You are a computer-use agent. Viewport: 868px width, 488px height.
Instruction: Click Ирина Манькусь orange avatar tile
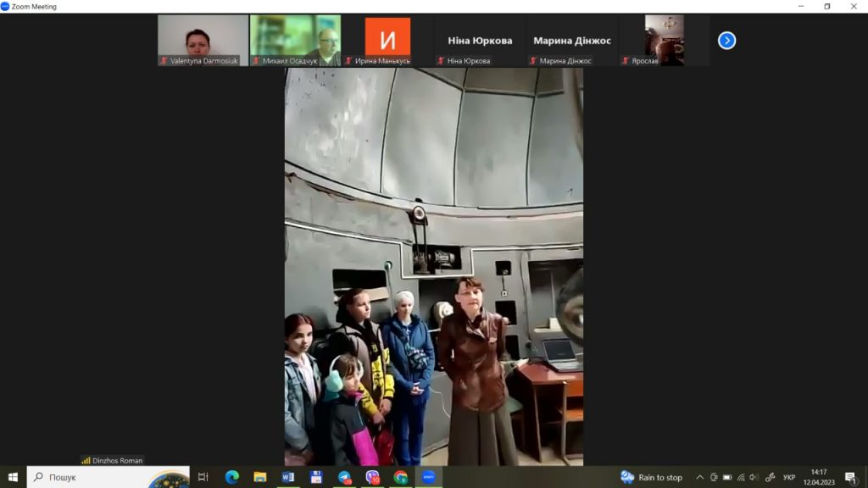coord(387,40)
